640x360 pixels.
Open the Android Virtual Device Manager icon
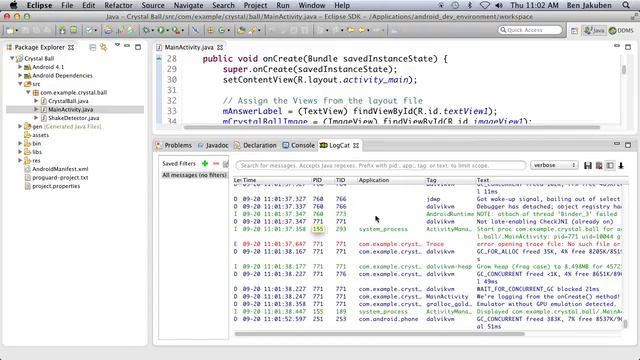click(73, 30)
